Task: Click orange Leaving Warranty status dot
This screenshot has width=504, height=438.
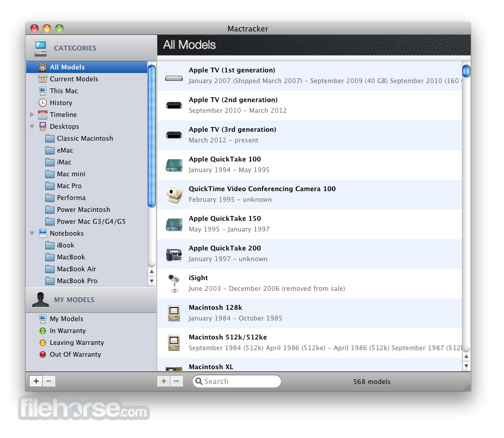Action: coord(42,342)
